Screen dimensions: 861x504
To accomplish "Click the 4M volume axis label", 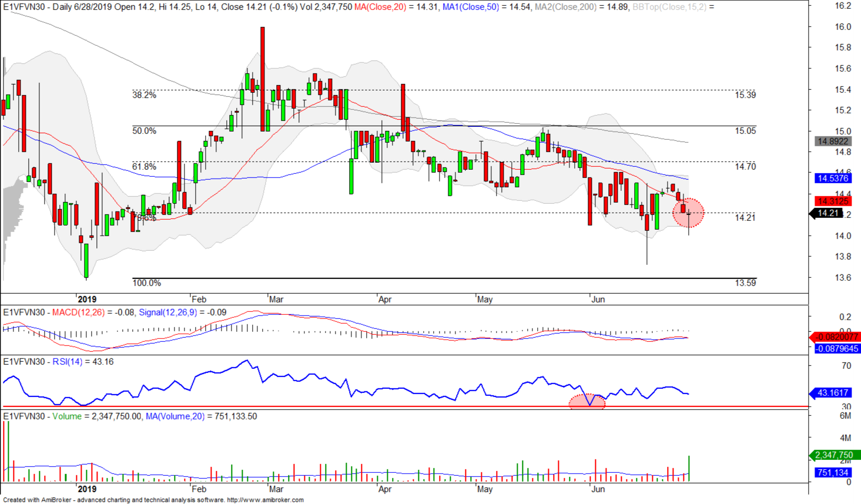I will pos(846,438).
